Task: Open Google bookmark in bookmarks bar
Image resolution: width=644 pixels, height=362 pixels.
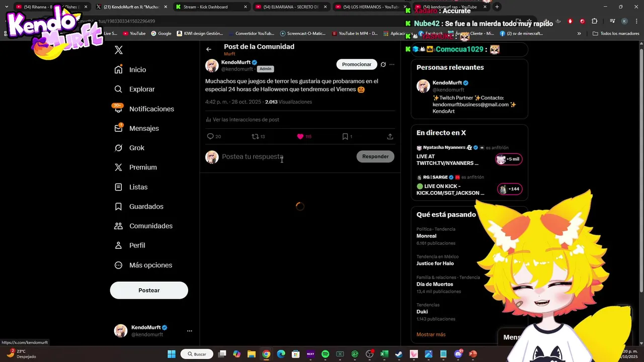Action: coord(161,33)
